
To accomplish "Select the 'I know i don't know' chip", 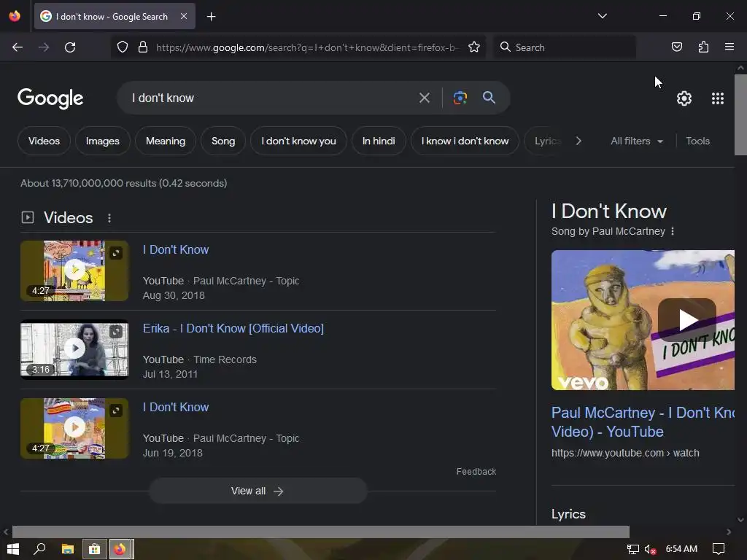I will pos(465,141).
